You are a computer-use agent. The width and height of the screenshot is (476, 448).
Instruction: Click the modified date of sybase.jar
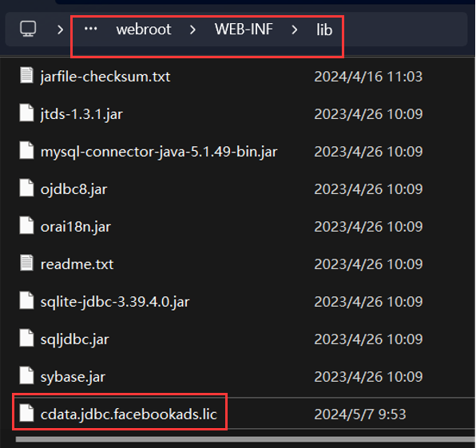(x=368, y=377)
